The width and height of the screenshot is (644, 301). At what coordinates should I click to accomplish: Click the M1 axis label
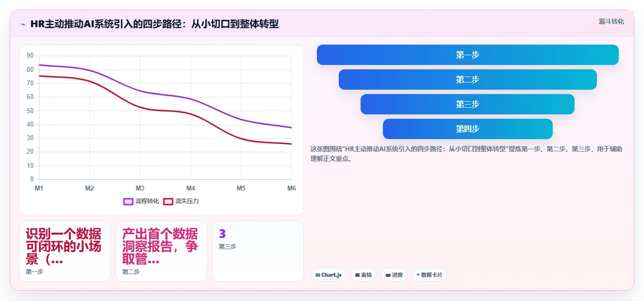[39, 188]
